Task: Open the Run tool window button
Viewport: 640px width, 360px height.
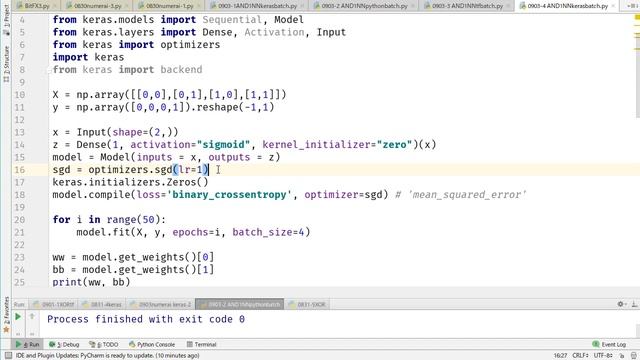Action: tap(28, 344)
